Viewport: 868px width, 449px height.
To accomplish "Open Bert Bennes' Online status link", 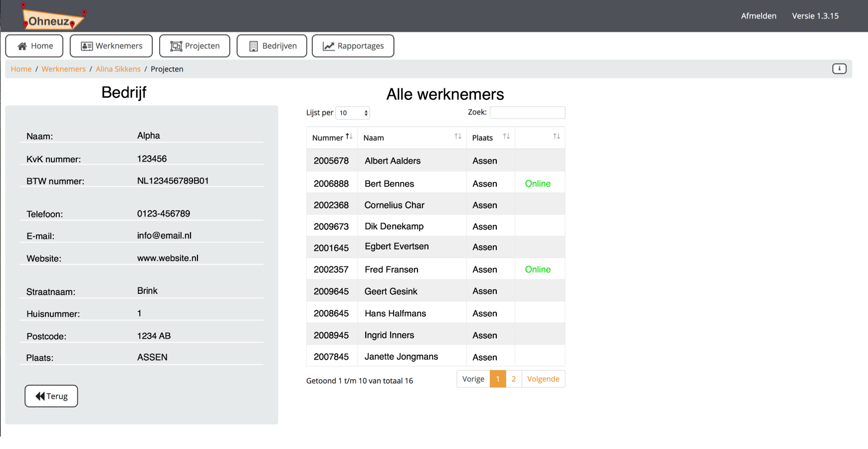I will pos(537,183).
